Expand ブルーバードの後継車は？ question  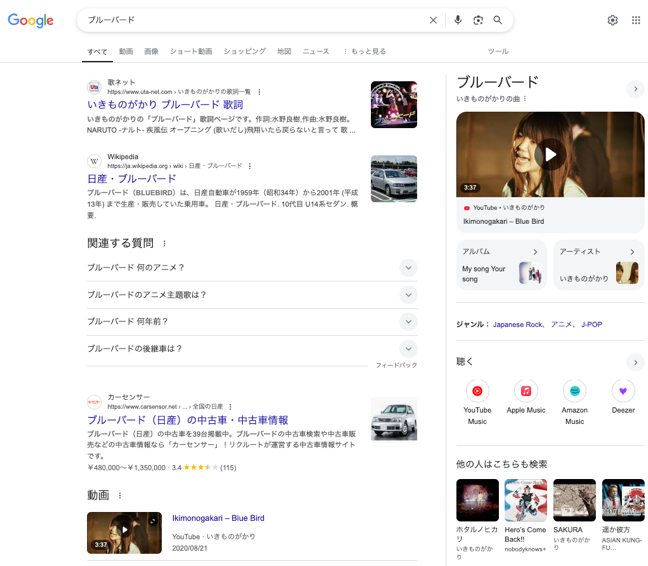click(252, 349)
